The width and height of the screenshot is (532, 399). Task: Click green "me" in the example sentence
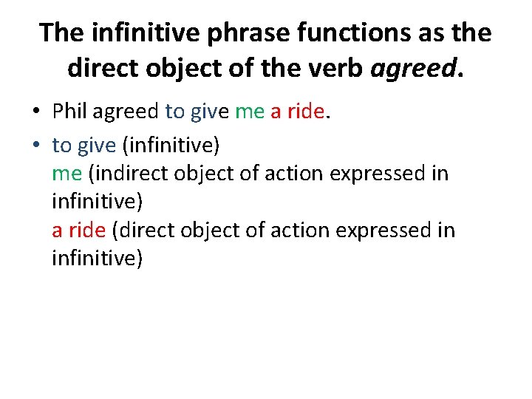(250, 112)
